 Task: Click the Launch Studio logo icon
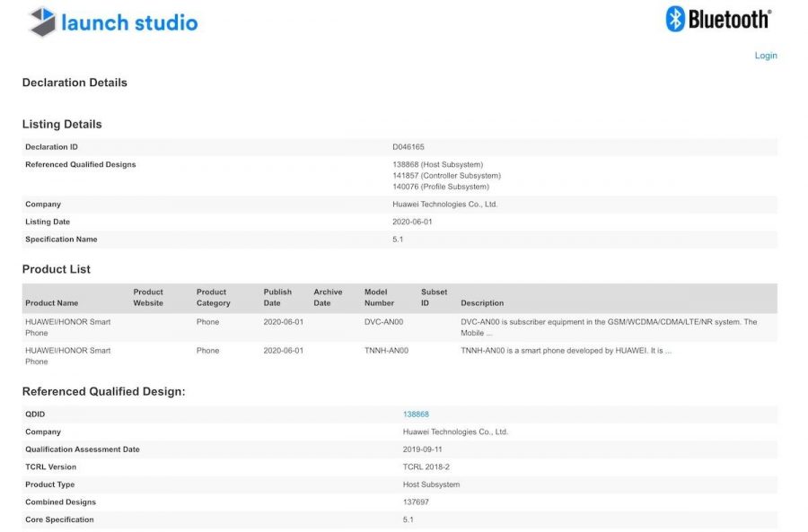coord(42,22)
